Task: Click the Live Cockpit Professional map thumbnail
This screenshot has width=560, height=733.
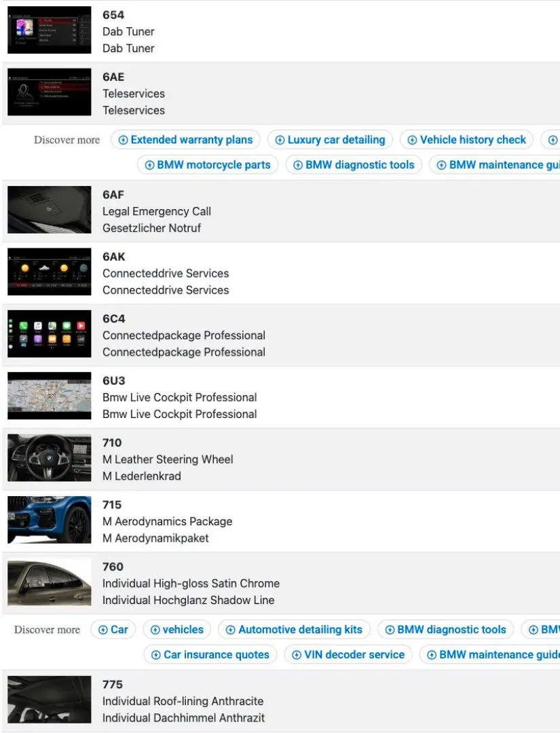Action: point(49,396)
